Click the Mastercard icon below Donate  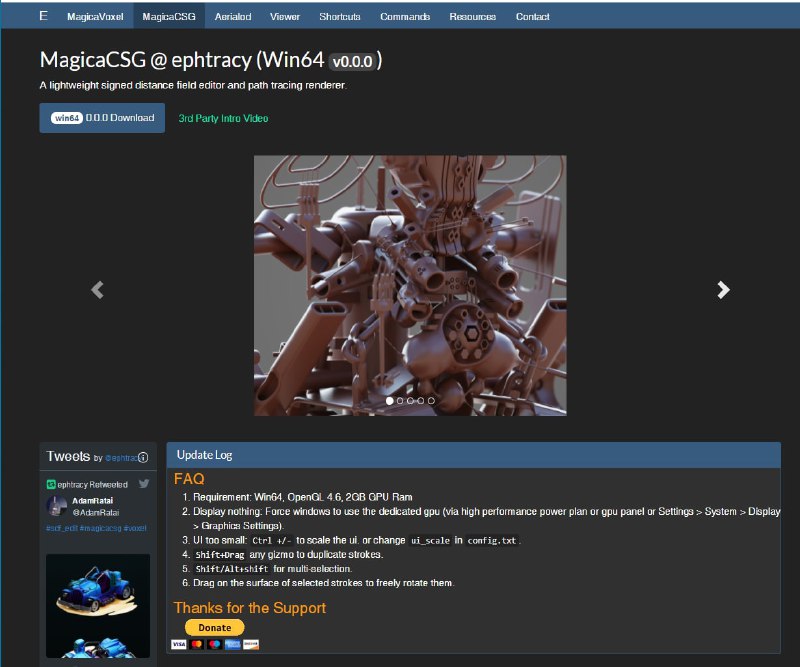196,644
